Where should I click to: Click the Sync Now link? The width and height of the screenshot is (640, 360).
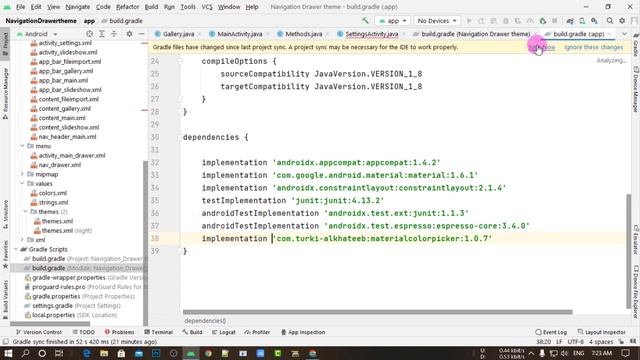click(542, 47)
